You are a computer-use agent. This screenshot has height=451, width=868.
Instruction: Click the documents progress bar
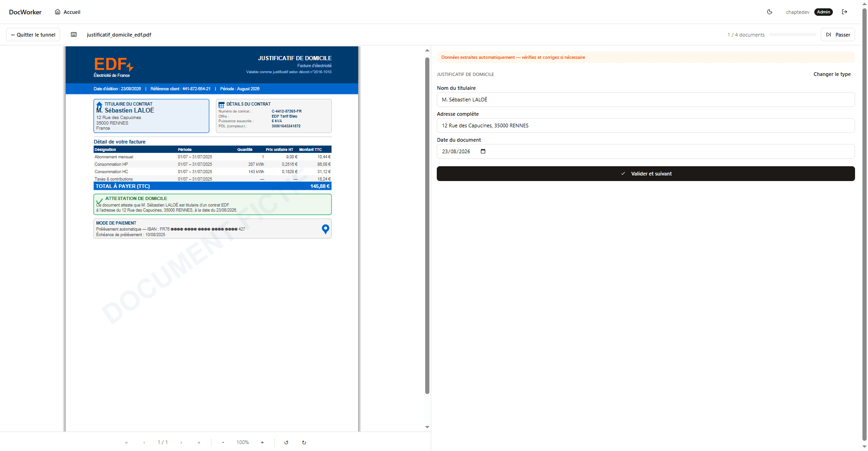(x=793, y=35)
